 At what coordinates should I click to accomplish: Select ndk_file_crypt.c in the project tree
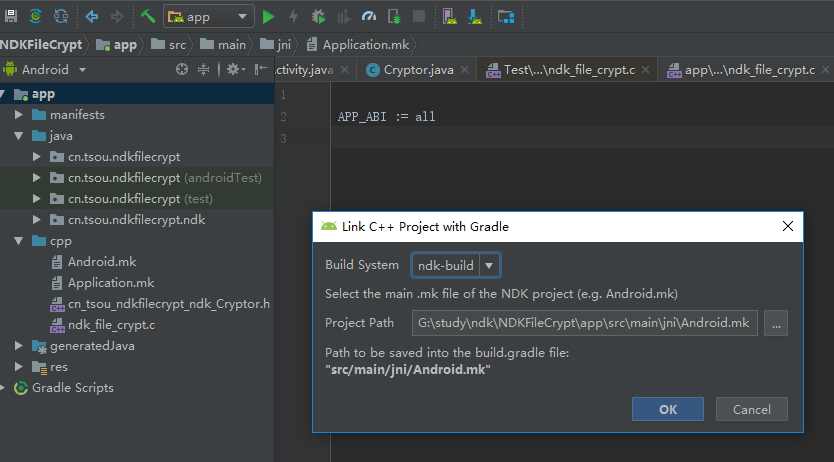(x=102, y=325)
